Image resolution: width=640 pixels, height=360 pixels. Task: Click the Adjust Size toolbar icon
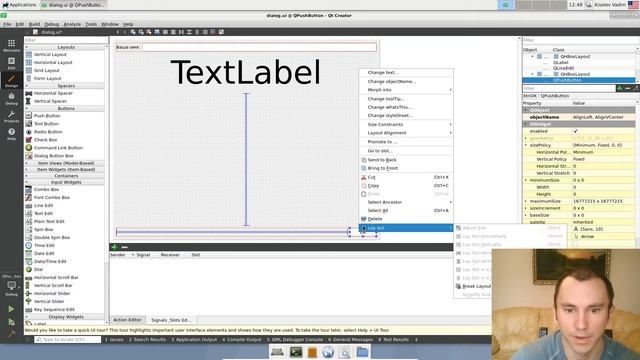(221, 31)
